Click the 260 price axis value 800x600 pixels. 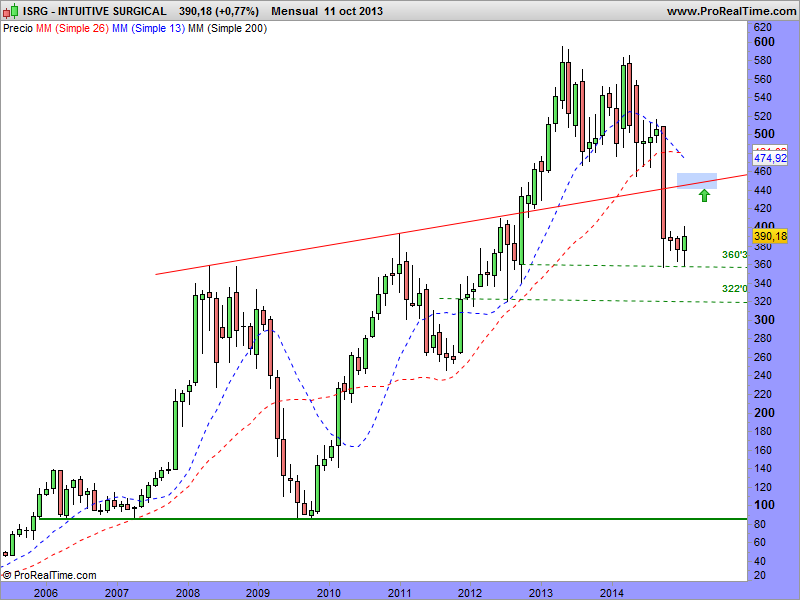tap(763, 357)
